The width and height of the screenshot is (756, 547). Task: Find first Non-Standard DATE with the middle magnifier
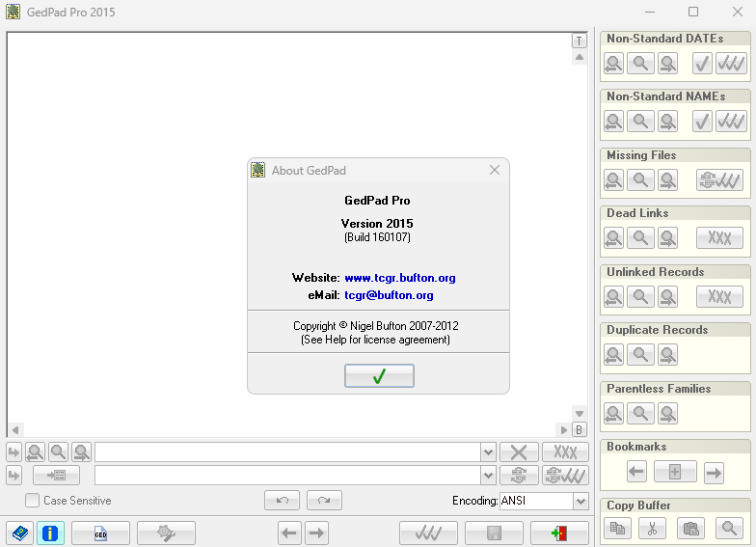(x=640, y=64)
